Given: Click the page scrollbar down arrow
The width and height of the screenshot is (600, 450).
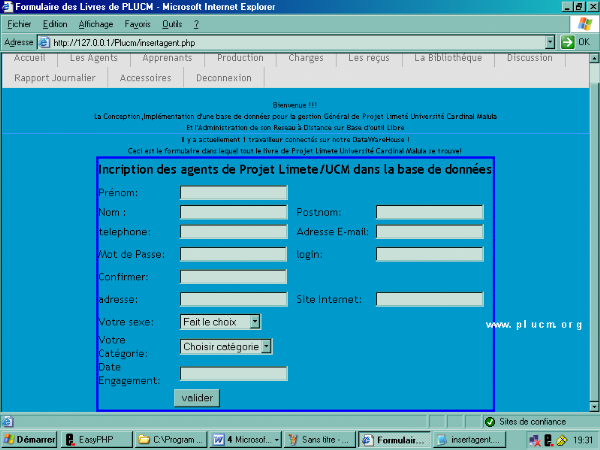Looking at the screenshot, I should (x=594, y=406).
